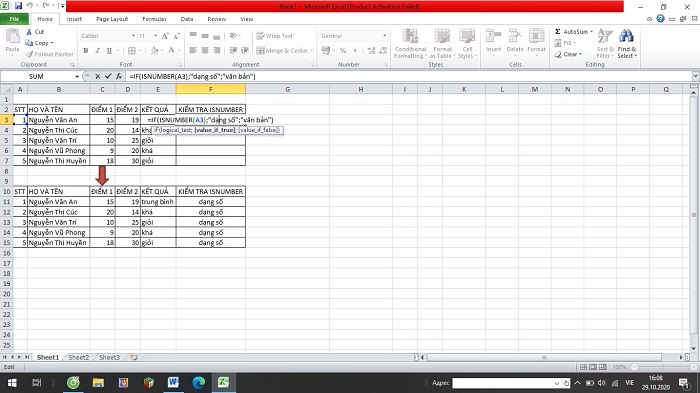Open Word from the taskbar

pos(173,383)
